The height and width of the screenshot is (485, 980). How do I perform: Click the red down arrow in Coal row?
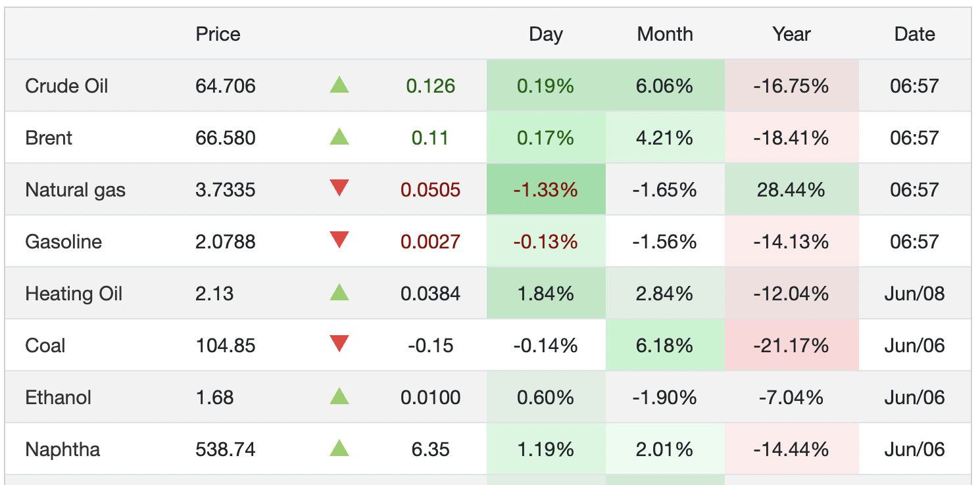click(339, 344)
